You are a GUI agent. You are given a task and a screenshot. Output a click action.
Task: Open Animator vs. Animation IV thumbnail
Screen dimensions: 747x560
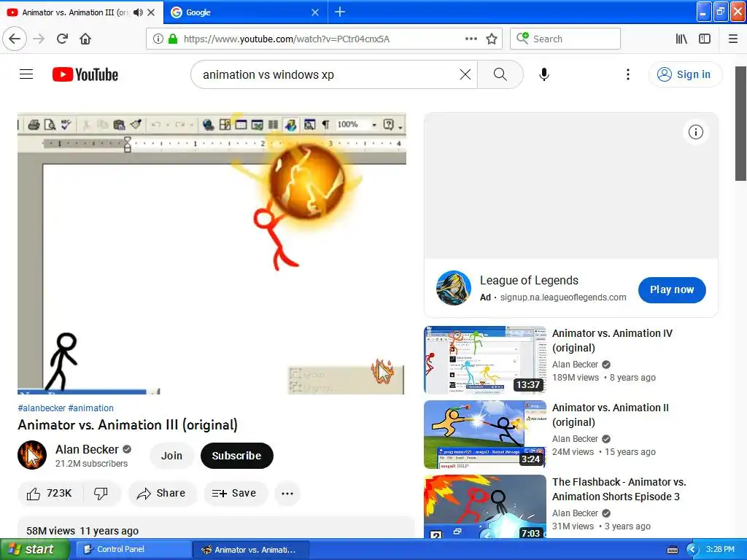485,360
